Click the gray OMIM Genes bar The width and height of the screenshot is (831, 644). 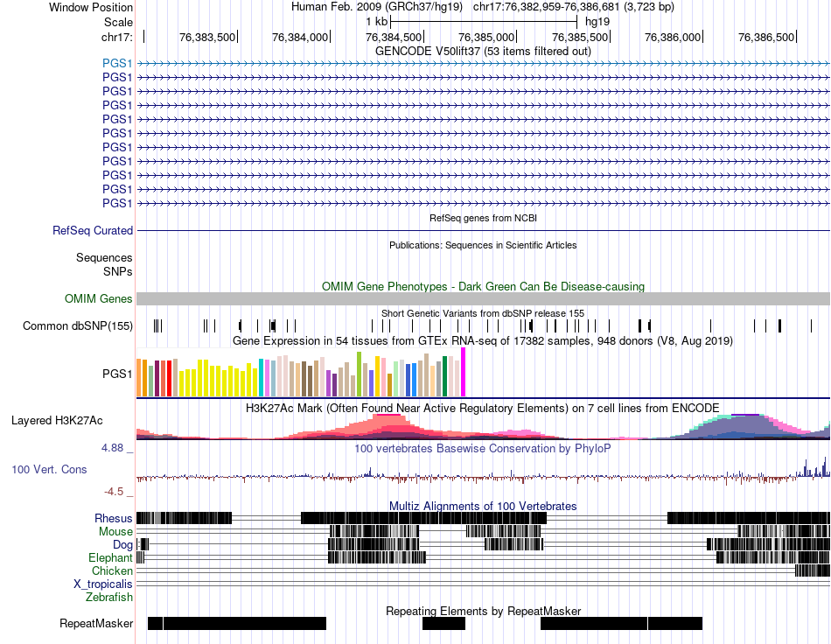coord(483,298)
